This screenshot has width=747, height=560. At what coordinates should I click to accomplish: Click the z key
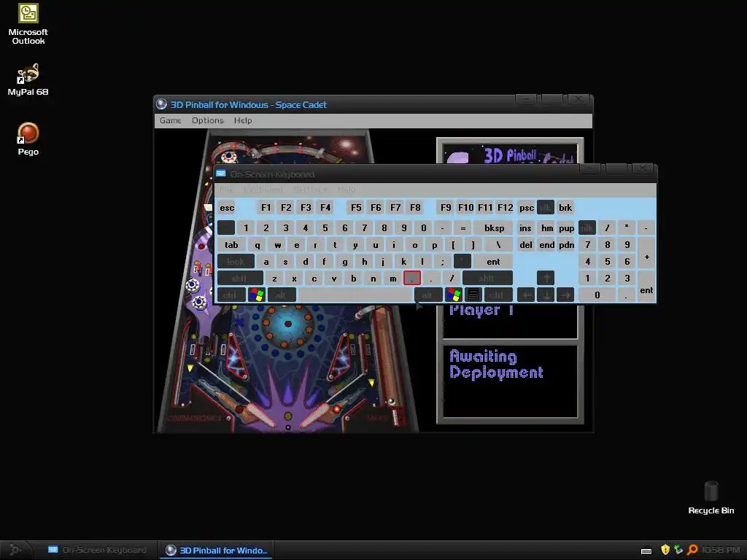pos(274,278)
